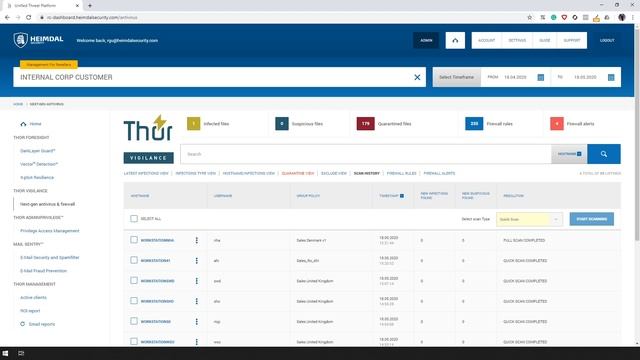Reload the page in Chrome
This screenshot has height=360, width=640.
point(29,18)
